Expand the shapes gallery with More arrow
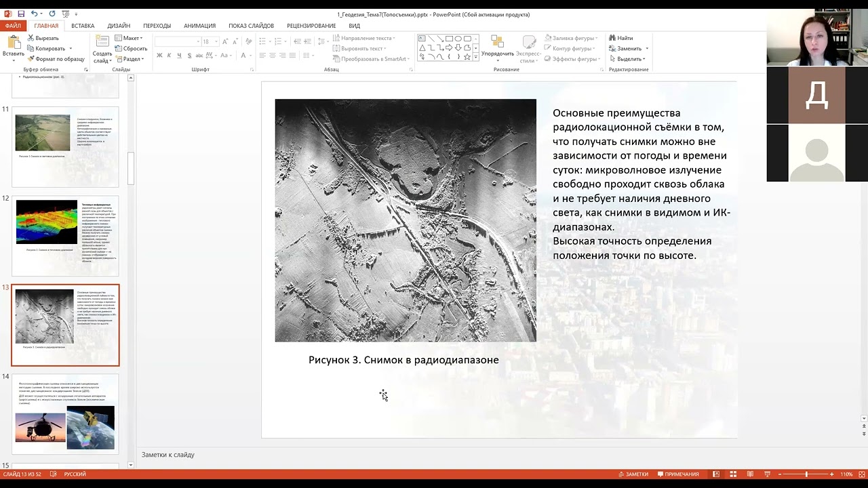Image resolution: width=868 pixels, height=488 pixels. [x=475, y=57]
